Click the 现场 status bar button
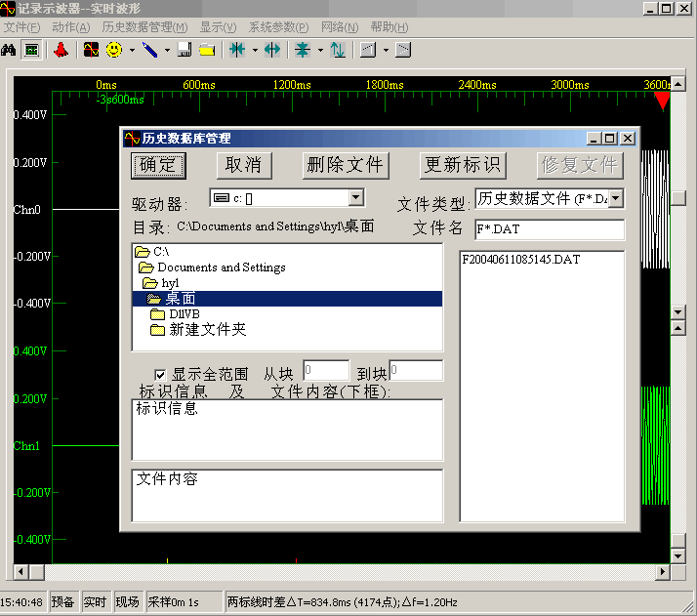 click(128, 602)
